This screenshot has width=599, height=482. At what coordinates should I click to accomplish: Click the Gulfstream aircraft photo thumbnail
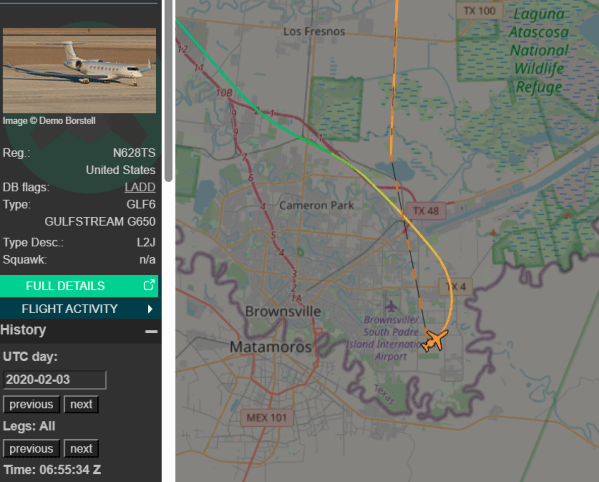(79, 70)
